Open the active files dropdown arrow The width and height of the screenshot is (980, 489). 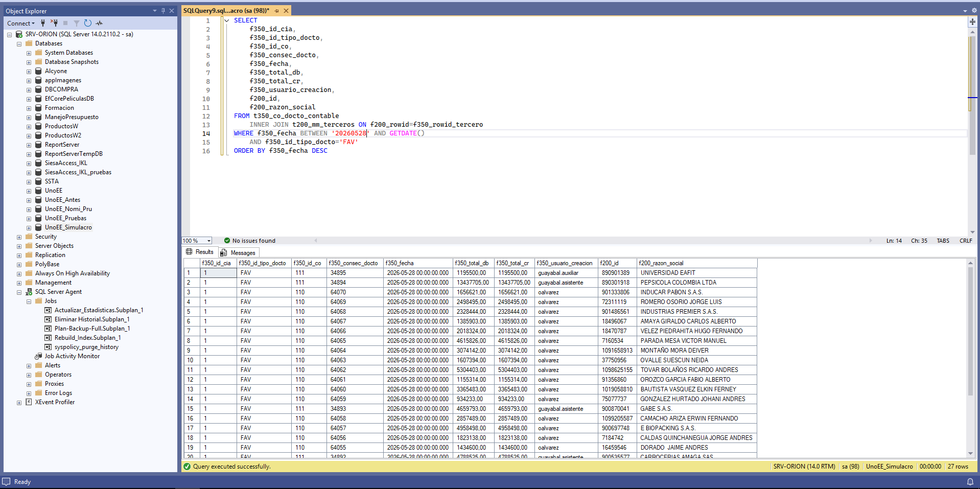coord(965,11)
